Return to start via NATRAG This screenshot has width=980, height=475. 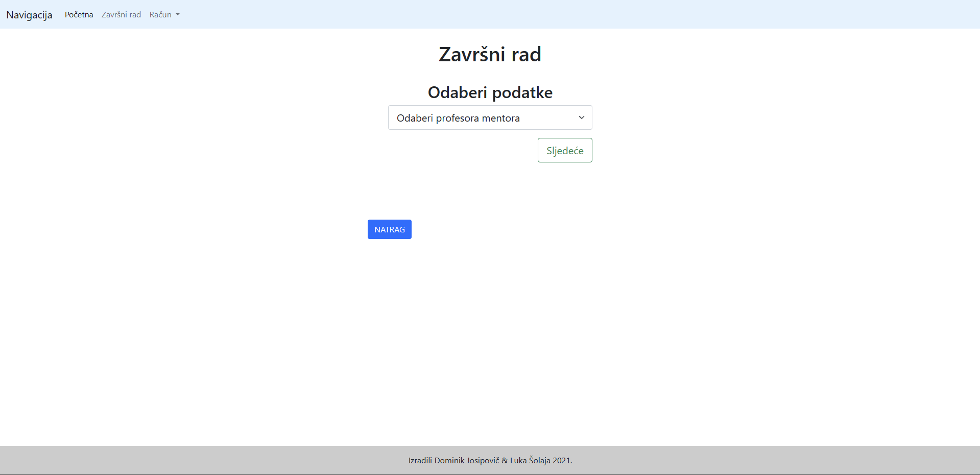tap(389, 229)
